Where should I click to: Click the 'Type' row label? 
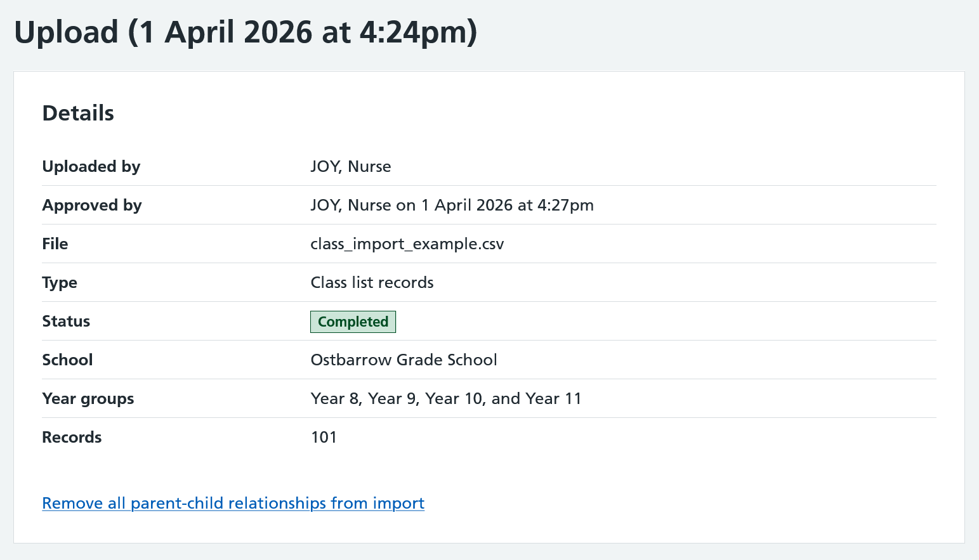[60, 283]
